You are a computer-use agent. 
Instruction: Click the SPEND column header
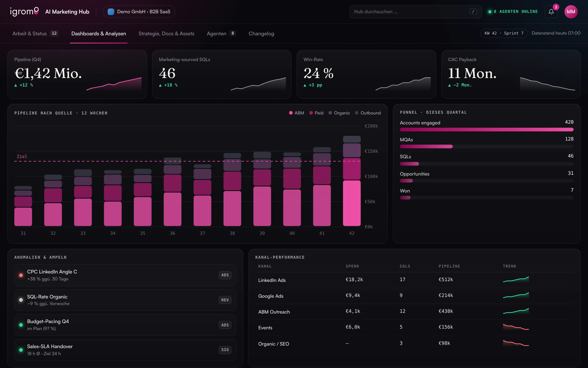(x=352, y=266)
